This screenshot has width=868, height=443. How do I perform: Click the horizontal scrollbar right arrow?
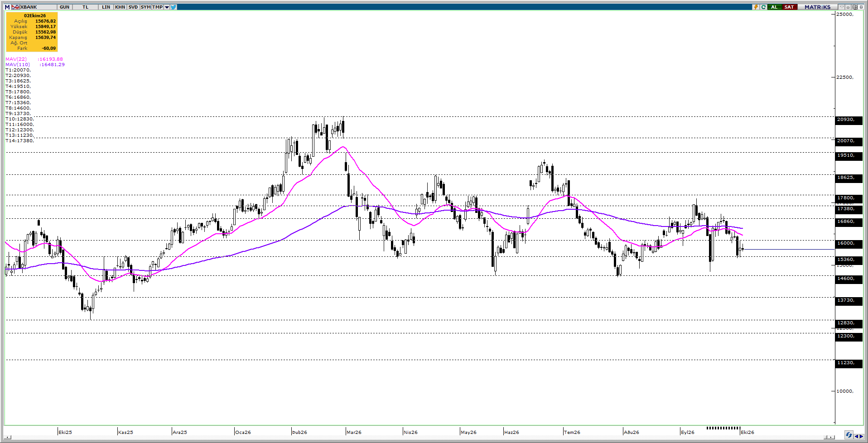[831, 437]
